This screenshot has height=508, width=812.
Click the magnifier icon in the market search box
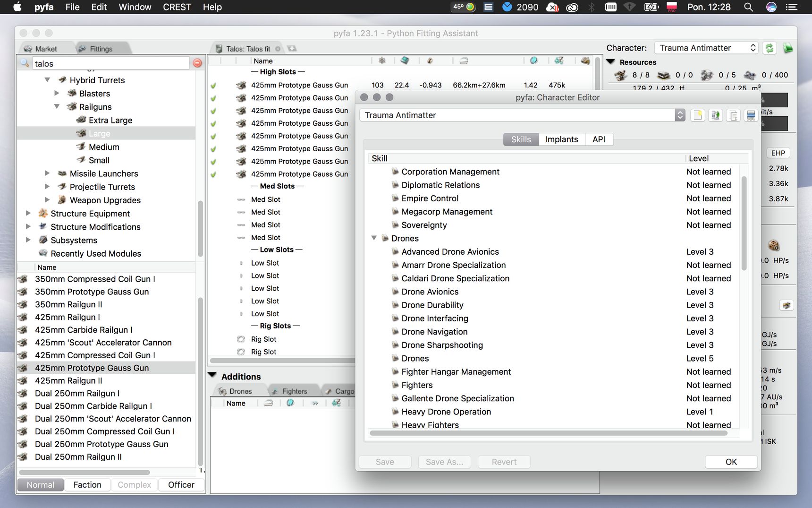pos(25,63)
